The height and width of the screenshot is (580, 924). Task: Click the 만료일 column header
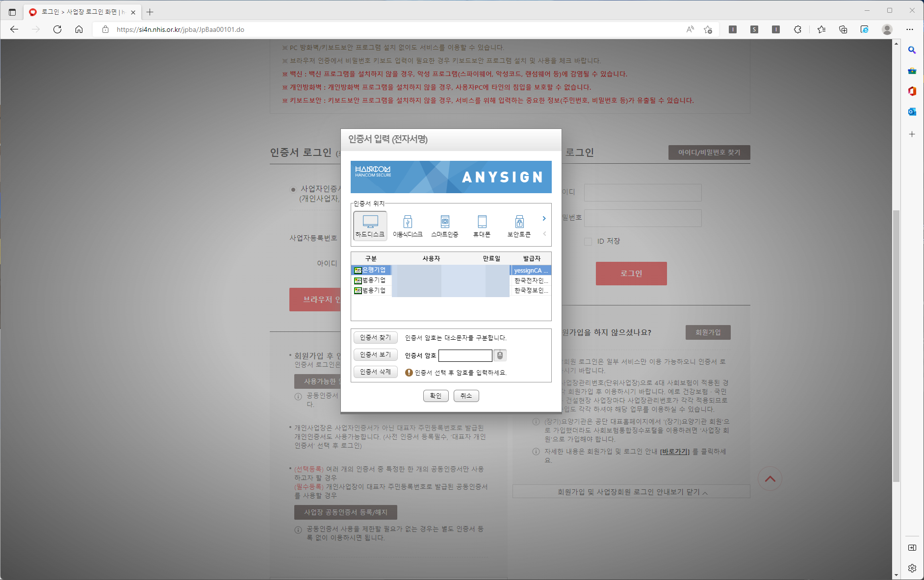[x=491, y=258]
